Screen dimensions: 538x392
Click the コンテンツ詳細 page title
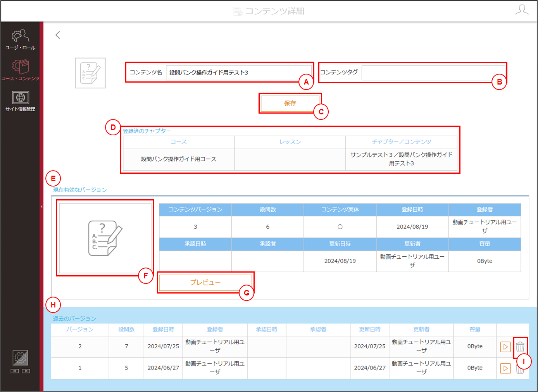click(275, 11)
